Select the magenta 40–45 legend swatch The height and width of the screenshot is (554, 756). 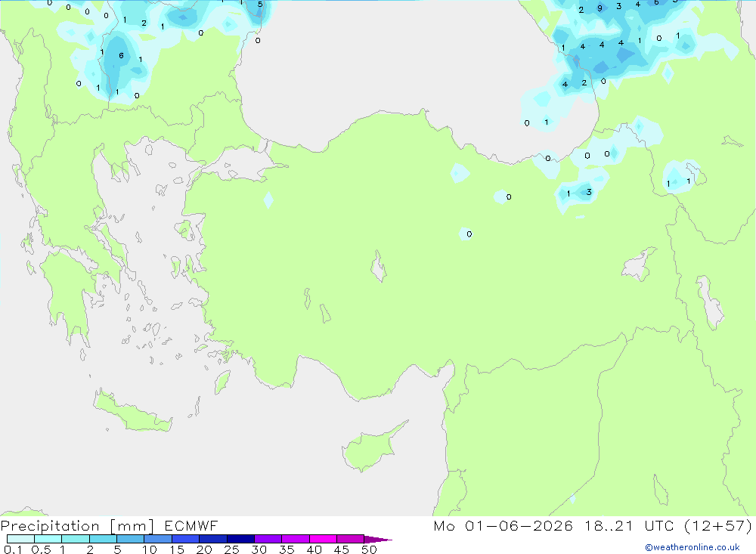pyautogui.click(x=323, y=539)
